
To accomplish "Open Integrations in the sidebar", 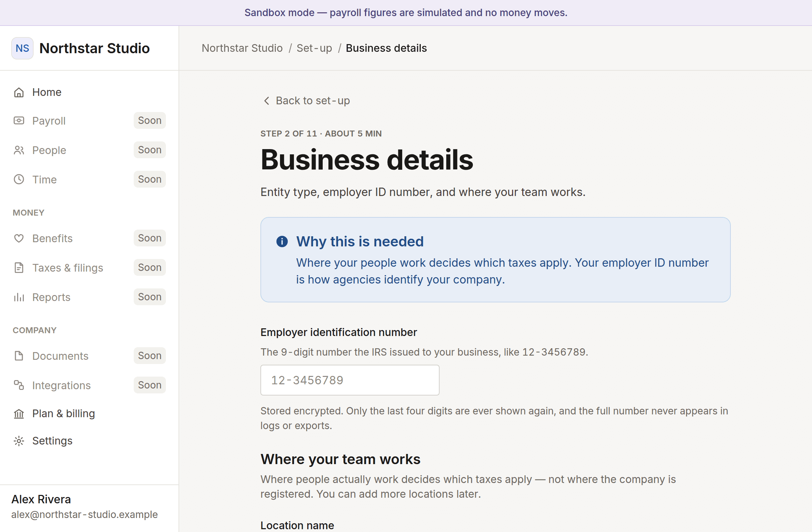I will click(89, 385).
